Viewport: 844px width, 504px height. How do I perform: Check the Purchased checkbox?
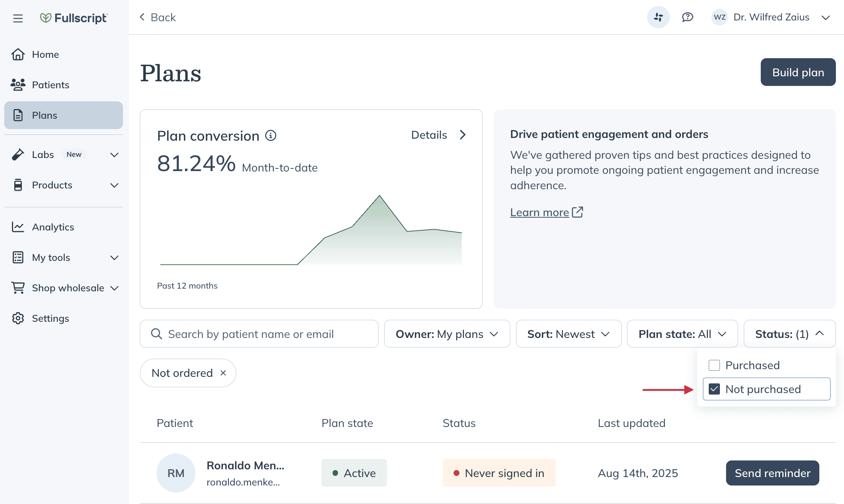point(714,365)
